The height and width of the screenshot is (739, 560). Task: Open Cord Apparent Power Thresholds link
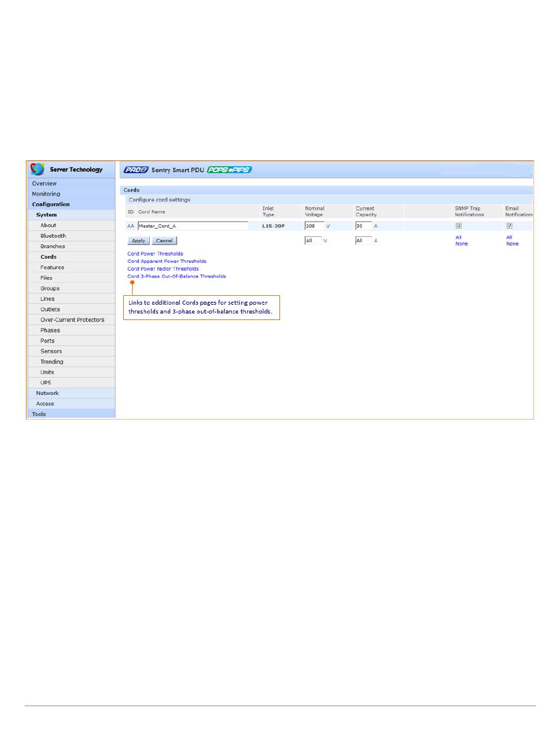point(167,261)
